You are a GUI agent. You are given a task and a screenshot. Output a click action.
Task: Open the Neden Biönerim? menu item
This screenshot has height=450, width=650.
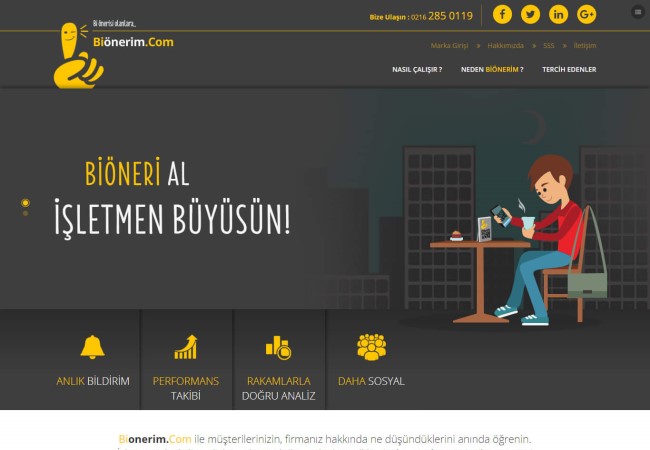(x=492, y=69)
